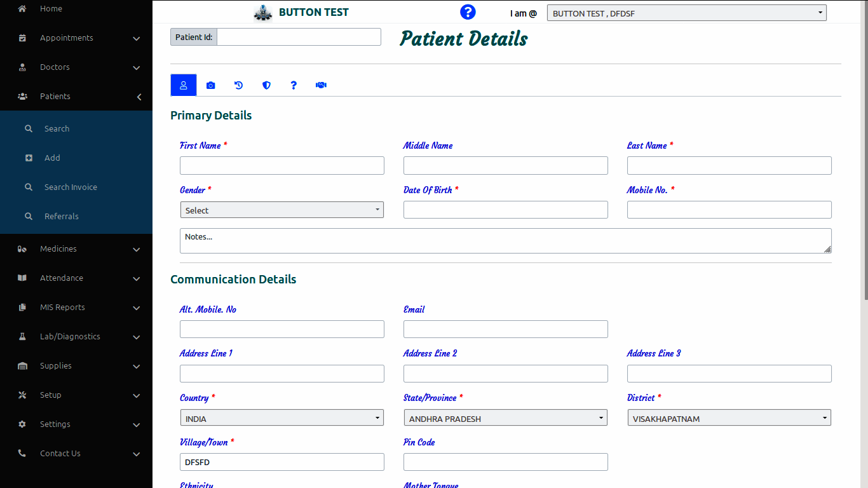Viewport: 868px width, 488px height.
Task: Open the handshake tab
Action: (x=321, y=85)
